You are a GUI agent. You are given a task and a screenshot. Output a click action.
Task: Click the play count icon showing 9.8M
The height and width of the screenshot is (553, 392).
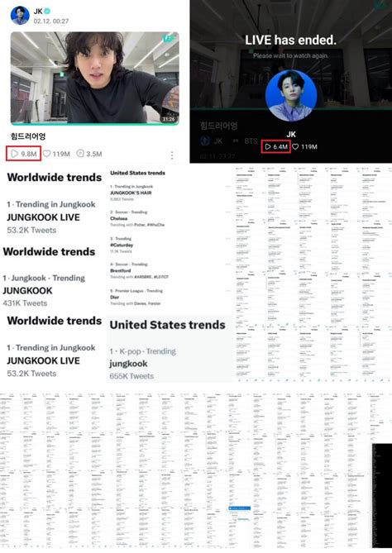[14, 154]
